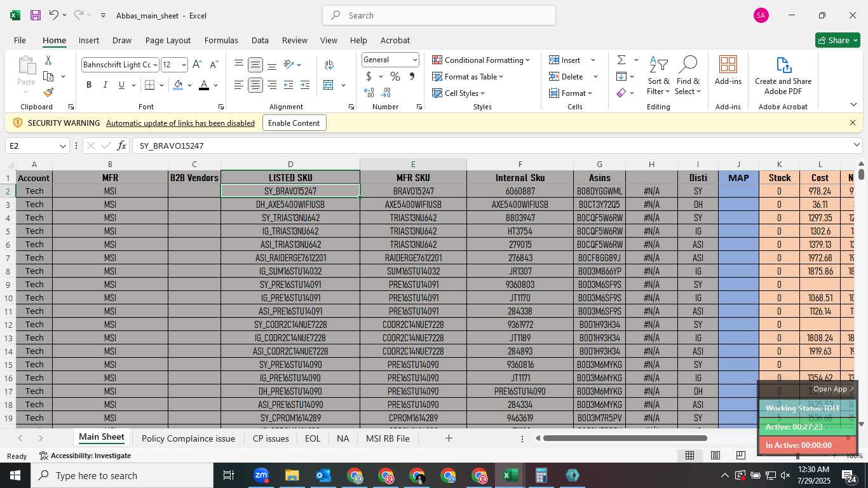Expand Cell Styles menu
The image size is (868, 488).
[458, 93]
